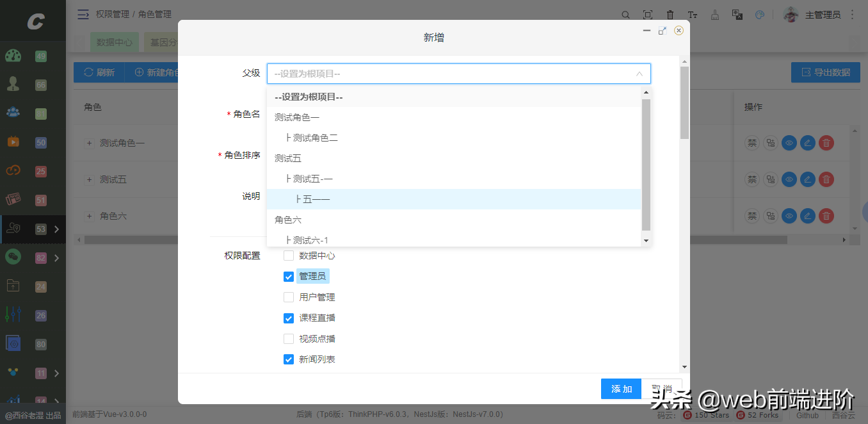Click the search icon in the top bar
868x424 pixels.
coord(625,15)
